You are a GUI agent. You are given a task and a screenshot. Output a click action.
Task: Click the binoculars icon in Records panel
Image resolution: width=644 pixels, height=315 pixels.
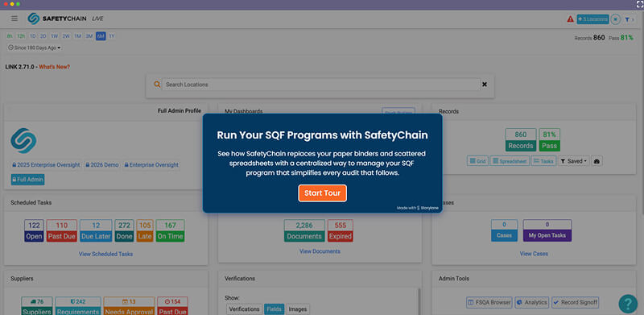pyautogui.click(x=597, y=161)
